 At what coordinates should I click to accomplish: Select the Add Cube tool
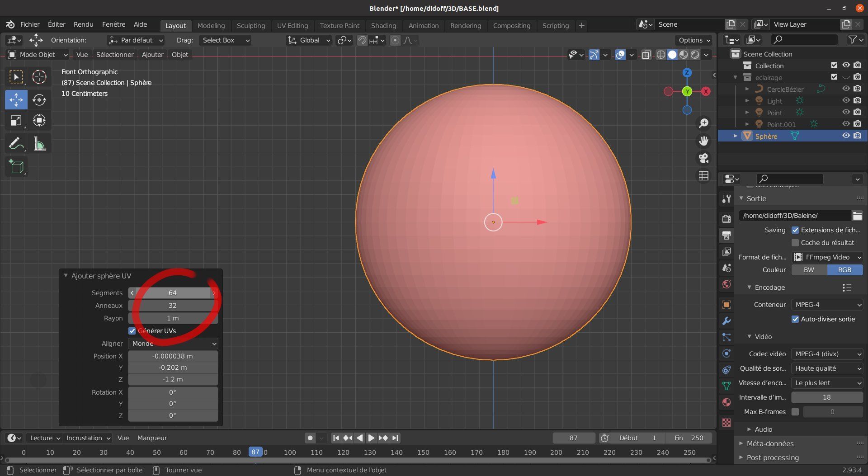click(16, 167)
